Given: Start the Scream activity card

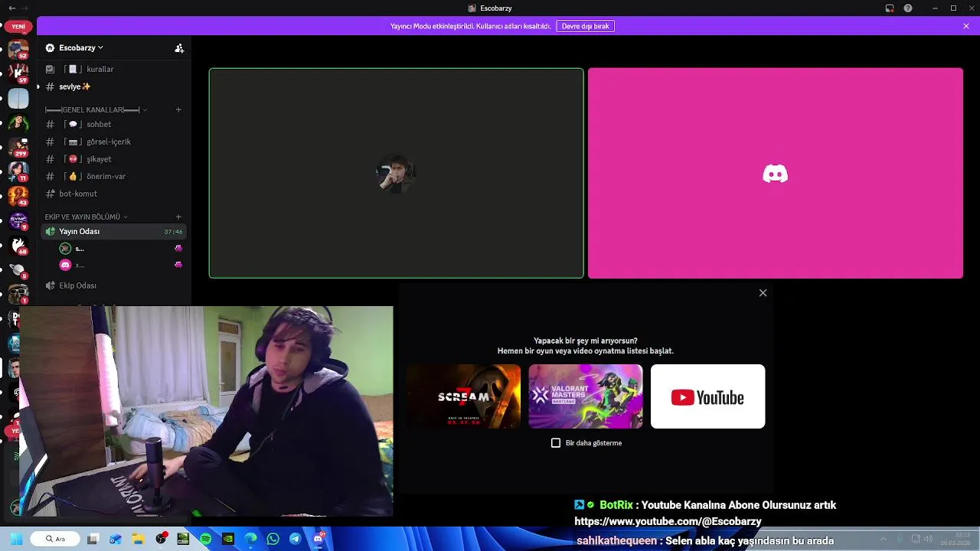Looking at the screenshot, I should (x=463, y=396).
